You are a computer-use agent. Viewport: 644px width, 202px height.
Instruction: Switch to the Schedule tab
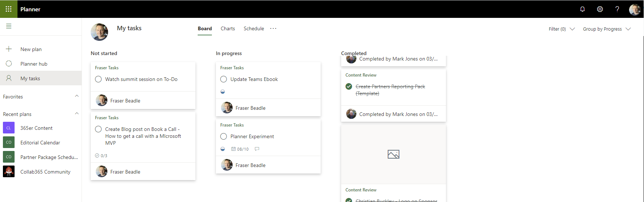coord(254,28)
